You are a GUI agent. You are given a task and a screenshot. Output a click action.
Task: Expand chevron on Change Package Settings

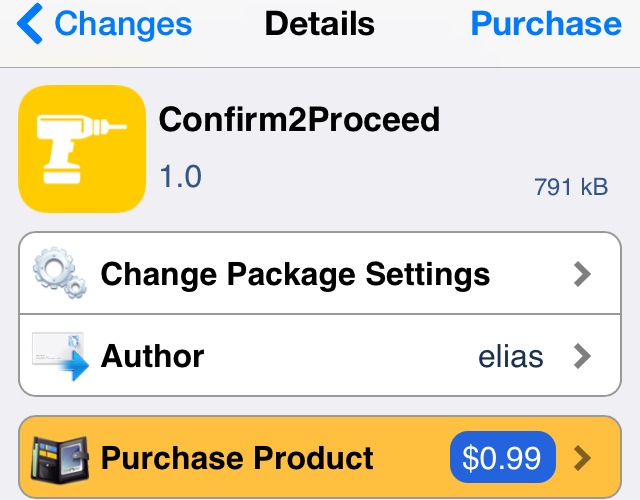[582, 274]
